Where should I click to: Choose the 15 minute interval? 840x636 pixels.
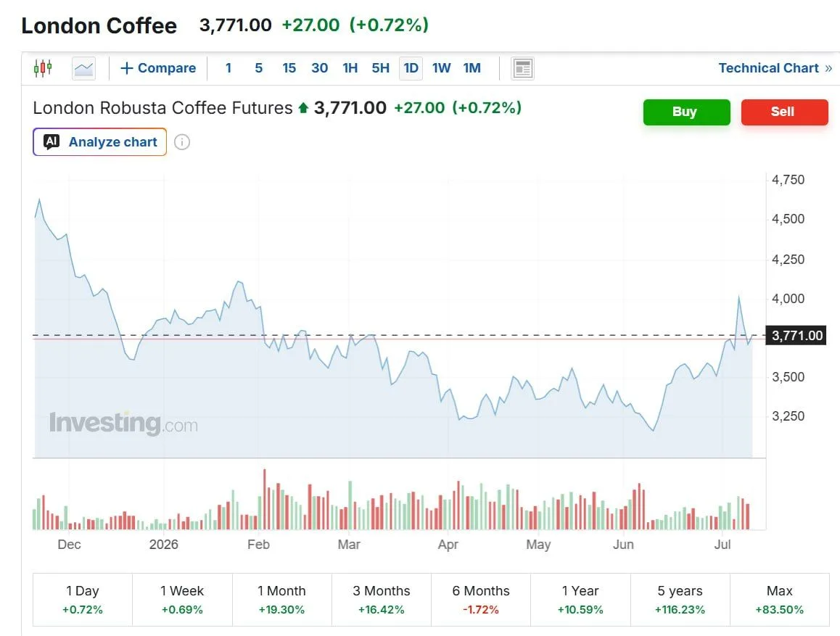point(289,68)
